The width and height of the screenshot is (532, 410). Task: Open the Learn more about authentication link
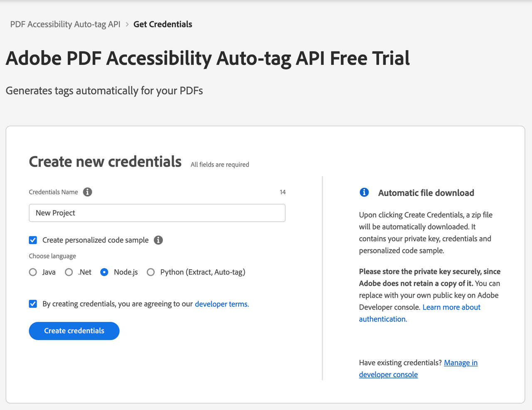point(420,313)
